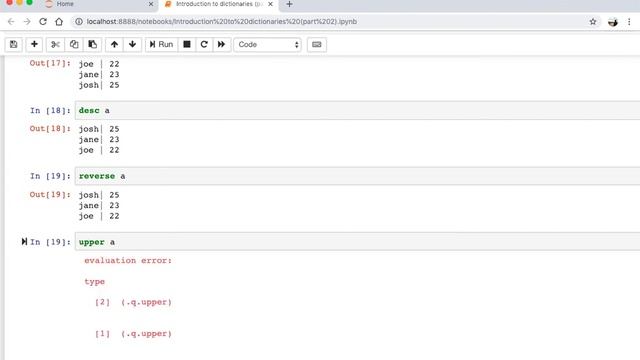Select the Out[17] prompt label
640x360 pixels.
click(x=50, y=63)
